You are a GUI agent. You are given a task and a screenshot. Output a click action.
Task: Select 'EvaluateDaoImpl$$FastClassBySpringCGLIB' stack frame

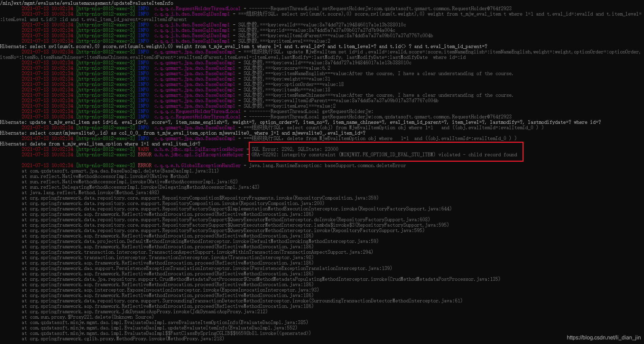[x=166, y=333]
